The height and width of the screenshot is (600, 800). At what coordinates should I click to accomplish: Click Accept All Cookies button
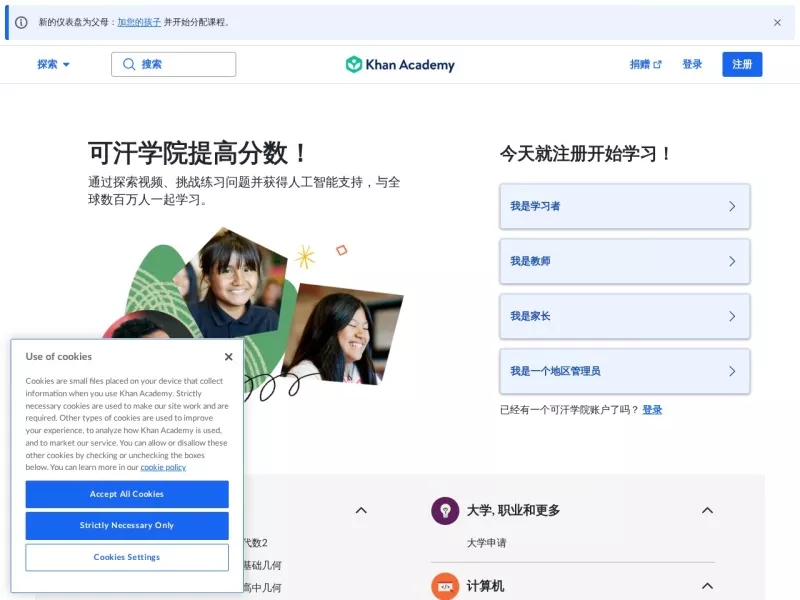pos(127,494)
